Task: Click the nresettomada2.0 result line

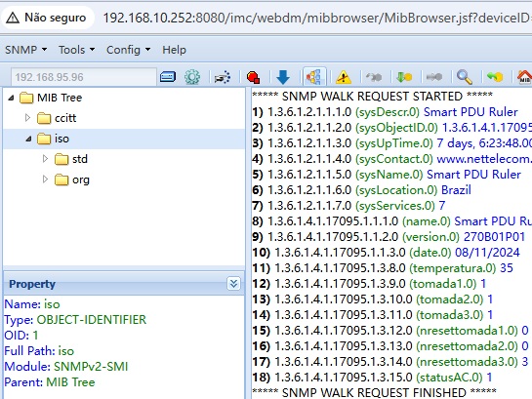Action: 390,345
